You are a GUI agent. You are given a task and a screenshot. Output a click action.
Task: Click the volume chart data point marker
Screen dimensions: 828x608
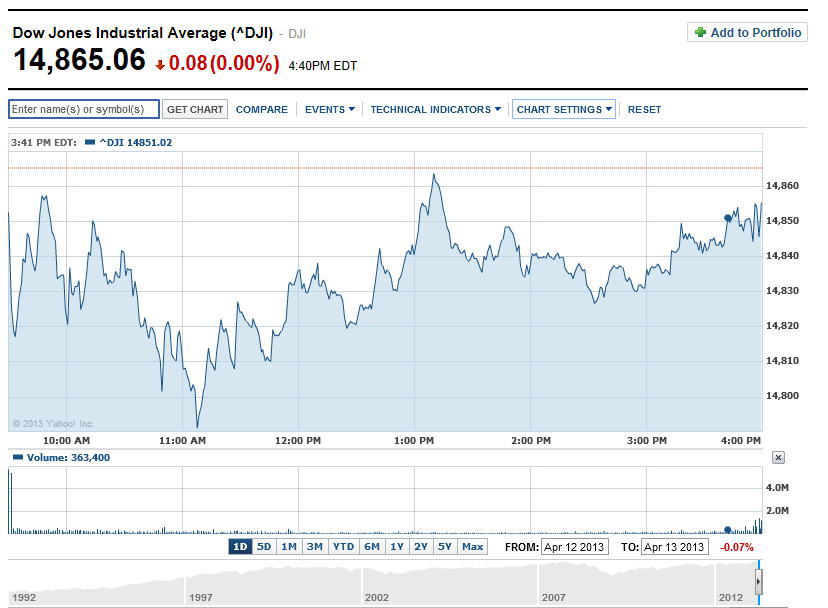click(728, 529)
